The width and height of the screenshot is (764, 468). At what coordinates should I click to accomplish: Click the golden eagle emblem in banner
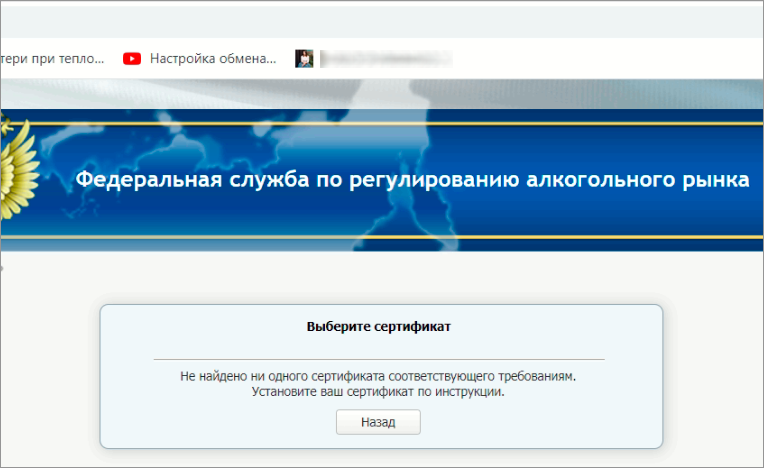click(19, 166)
